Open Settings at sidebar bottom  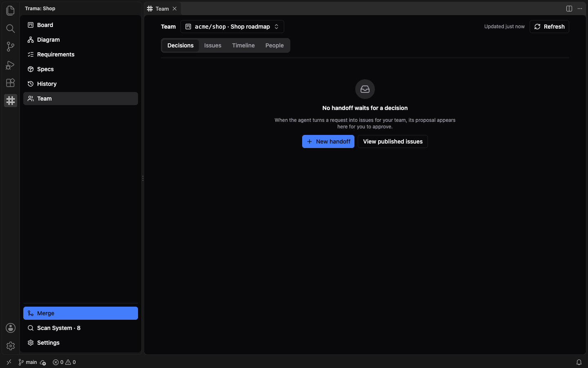80,343
